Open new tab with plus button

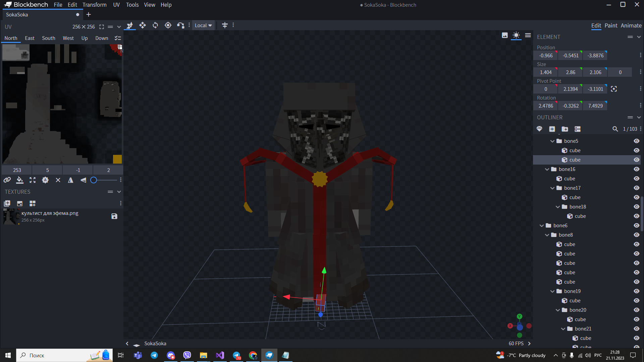pos(89,14)
